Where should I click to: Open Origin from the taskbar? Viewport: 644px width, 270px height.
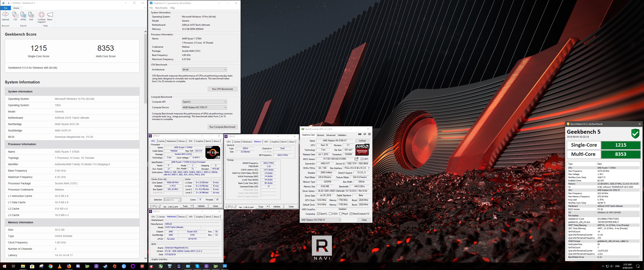115,266
